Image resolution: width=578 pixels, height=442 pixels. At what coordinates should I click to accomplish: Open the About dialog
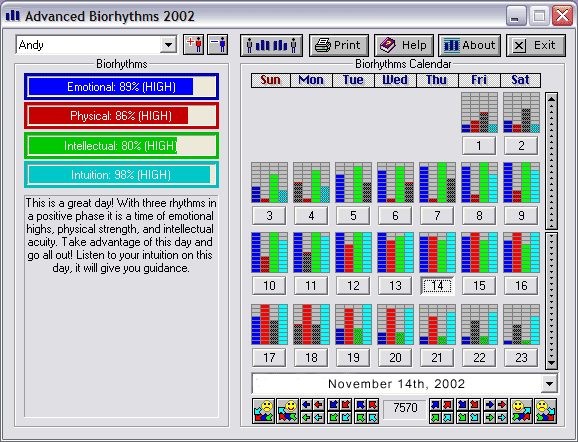[469, 45]
